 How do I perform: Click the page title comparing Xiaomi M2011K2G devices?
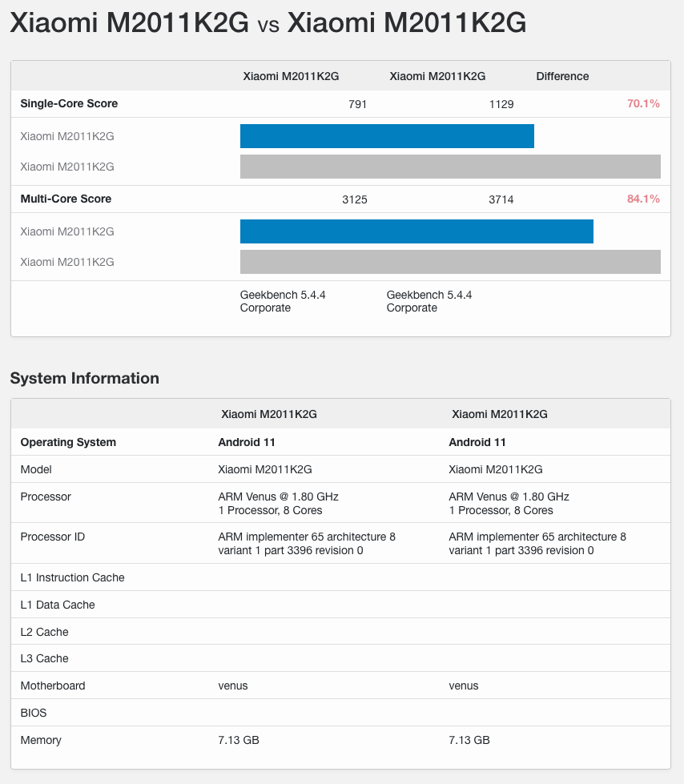pyautogui.click(x=268, y=22)
